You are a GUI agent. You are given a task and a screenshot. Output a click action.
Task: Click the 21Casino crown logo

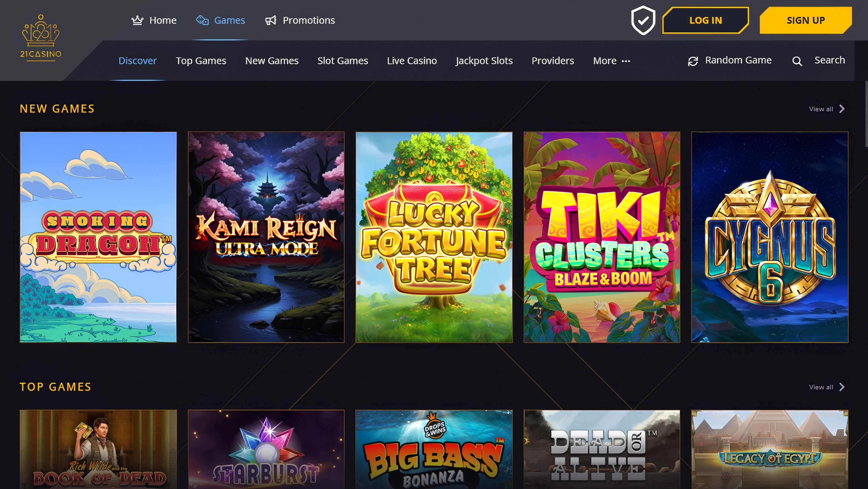click(41, 38)
